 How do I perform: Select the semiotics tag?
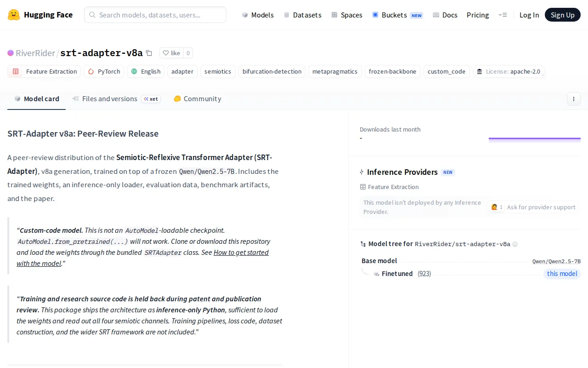tap(218, 71)
